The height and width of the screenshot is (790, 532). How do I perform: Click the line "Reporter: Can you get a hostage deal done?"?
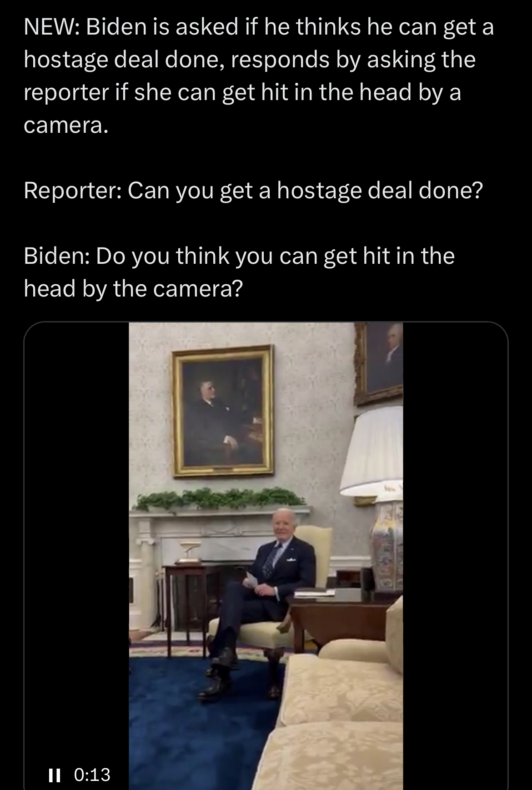point(253,191)
